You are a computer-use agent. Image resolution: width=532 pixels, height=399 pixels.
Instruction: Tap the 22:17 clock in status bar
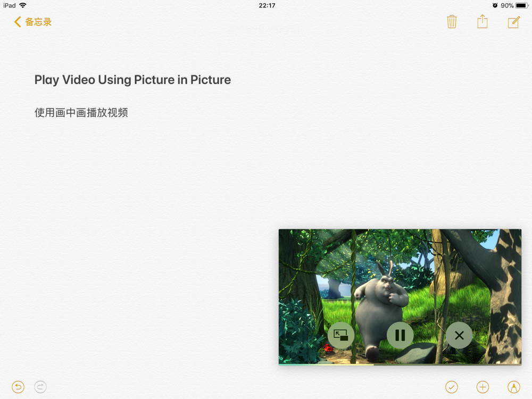click(267, 5)
